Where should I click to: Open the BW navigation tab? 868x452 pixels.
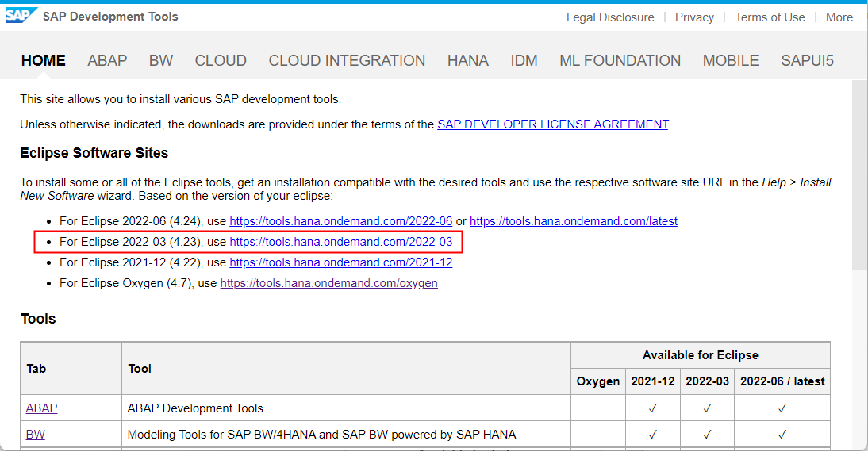point(161,60)
